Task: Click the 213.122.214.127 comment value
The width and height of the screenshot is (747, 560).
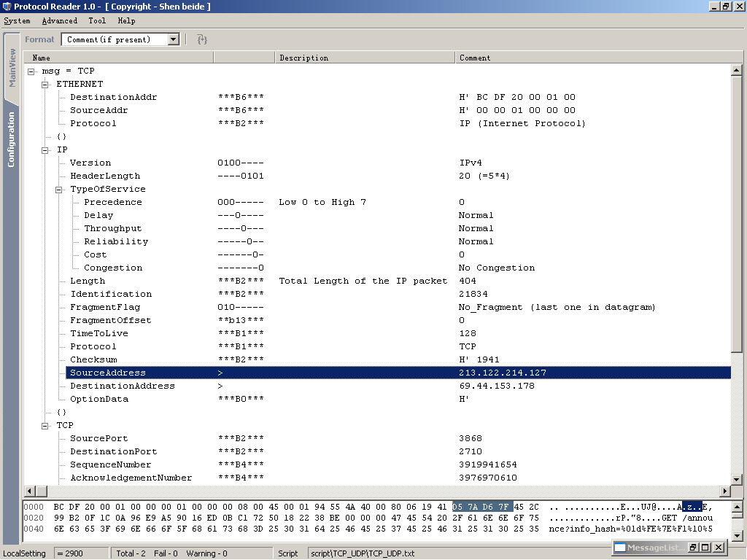Action: [503, 373]
